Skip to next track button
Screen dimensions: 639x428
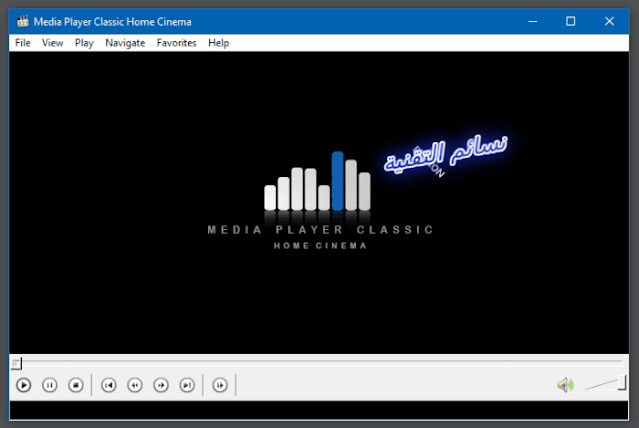pyautogui.click(x=187, y=385)
